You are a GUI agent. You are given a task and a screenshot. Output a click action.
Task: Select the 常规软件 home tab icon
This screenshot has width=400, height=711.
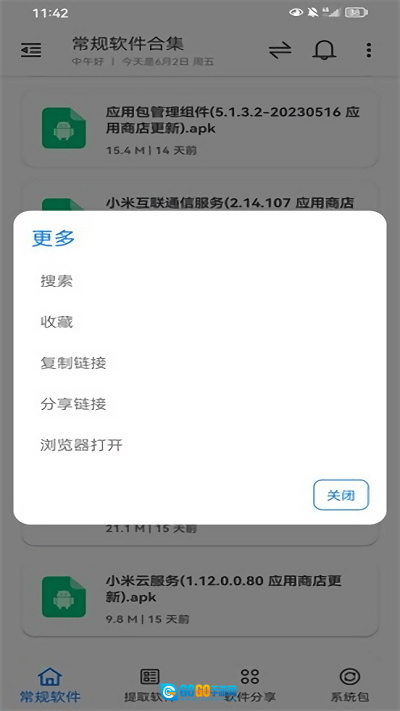click(x=50, y=677)
